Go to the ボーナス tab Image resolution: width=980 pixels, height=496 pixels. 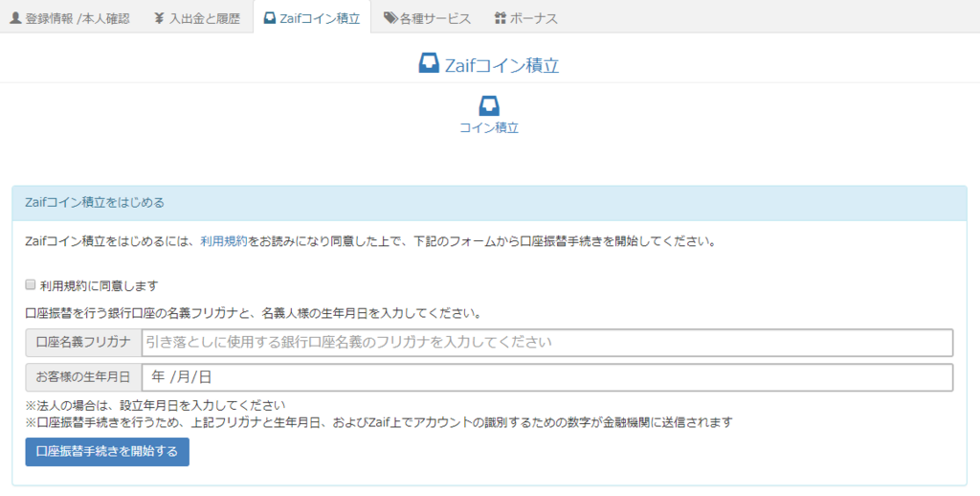525,18
